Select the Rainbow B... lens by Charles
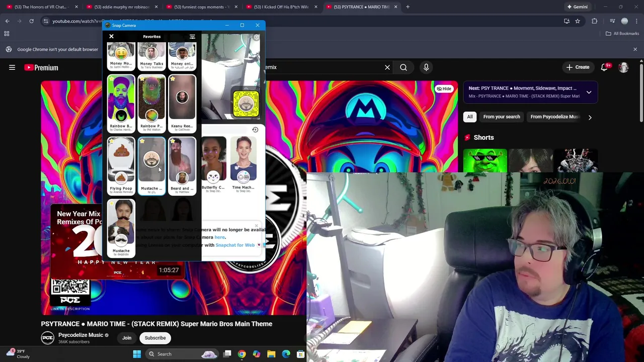The image size is (644, 362). click(x=121, y=103)
